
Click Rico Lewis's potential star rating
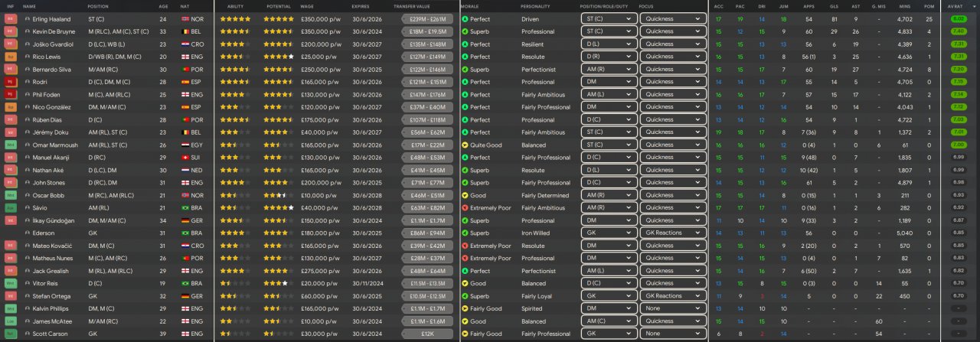pos(278,57)
